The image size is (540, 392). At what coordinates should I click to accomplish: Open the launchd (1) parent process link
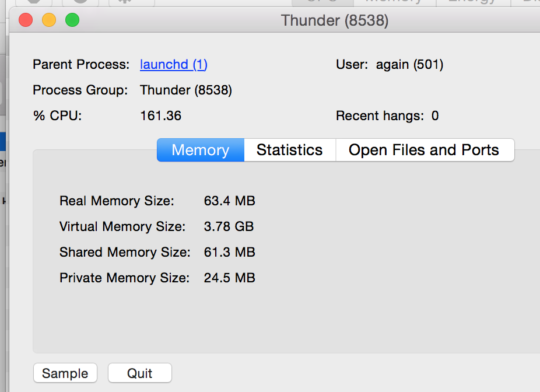click(174, 64)
